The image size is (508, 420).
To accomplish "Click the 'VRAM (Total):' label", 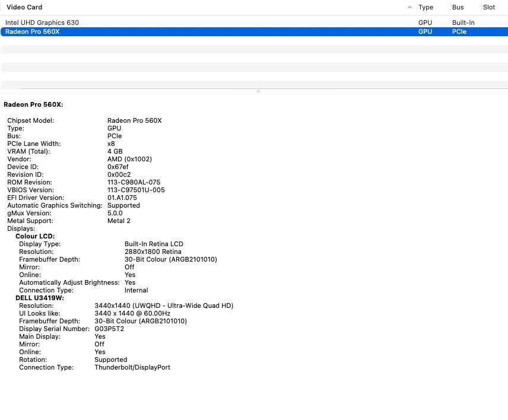I will tap(29, 151).
